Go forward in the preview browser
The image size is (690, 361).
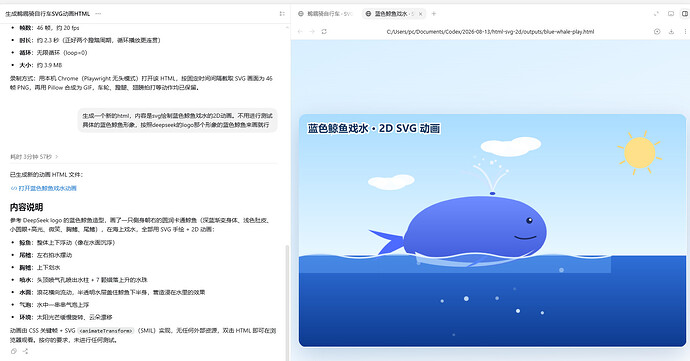tap(312, 32)
